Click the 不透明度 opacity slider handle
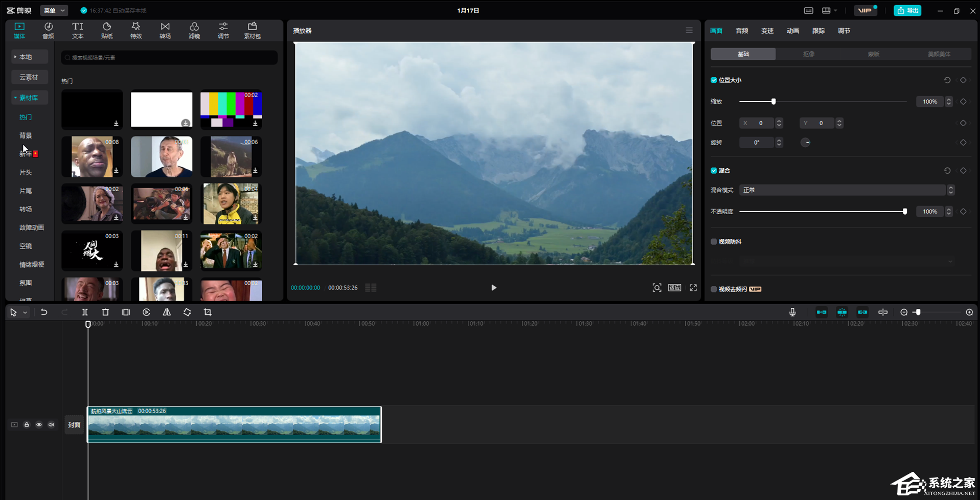 point(905,212)
